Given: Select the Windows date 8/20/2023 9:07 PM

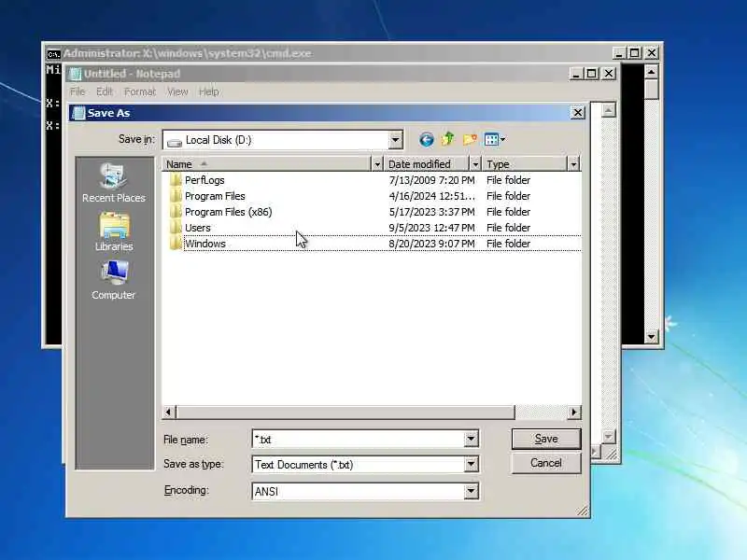Looking at the screenshot, I should coord(431,244).
